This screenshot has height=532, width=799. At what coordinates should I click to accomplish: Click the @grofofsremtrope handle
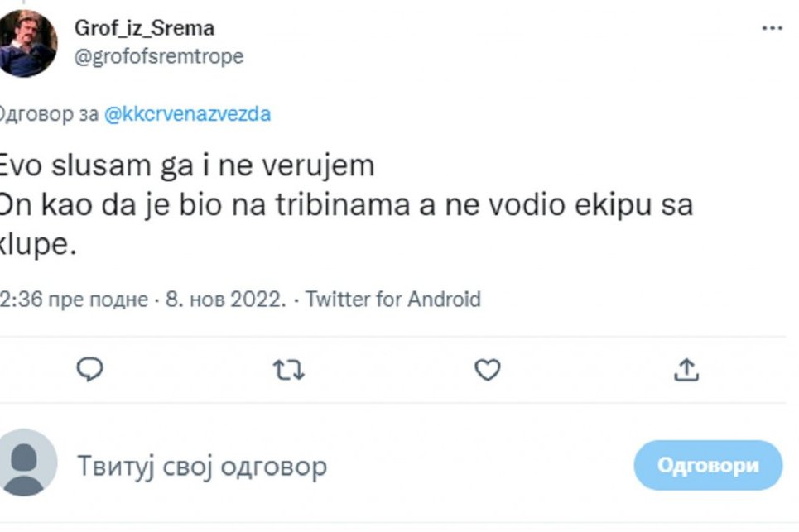coord(159,56)
